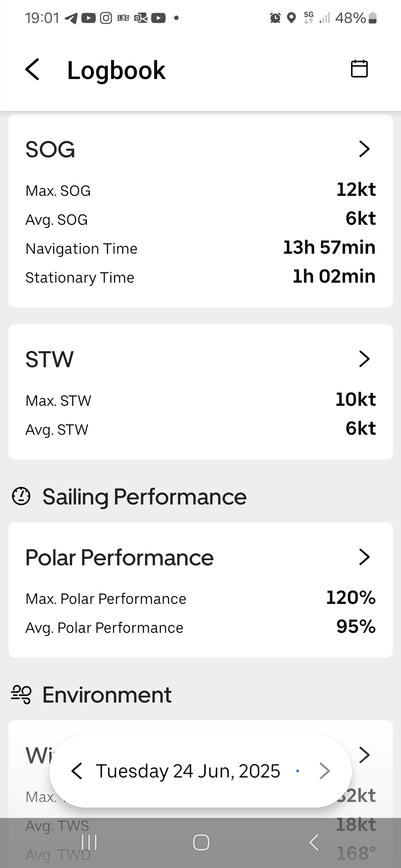Tap the location icon in status bar
This screenshot has height=868, width=401.
tap(292, 17)
